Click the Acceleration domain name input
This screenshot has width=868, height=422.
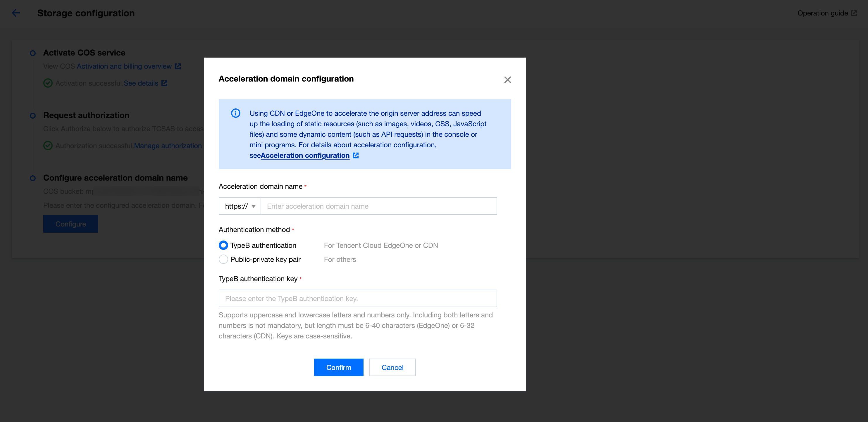pyautogui.click(x=378, y=206)
